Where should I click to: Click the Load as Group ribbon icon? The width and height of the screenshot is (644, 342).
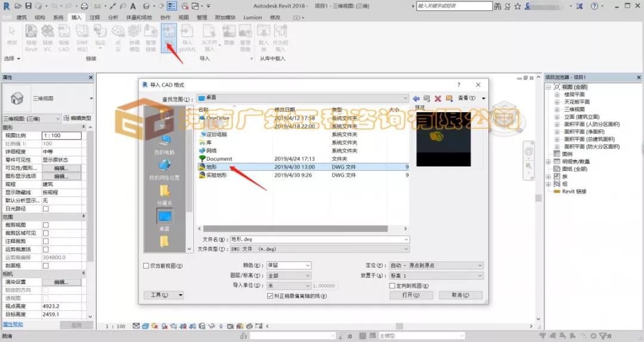pos(280,38)
